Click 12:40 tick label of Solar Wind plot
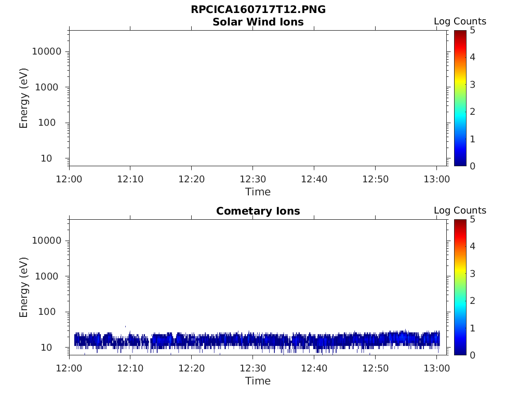532x399 pixels. [314, 179]
